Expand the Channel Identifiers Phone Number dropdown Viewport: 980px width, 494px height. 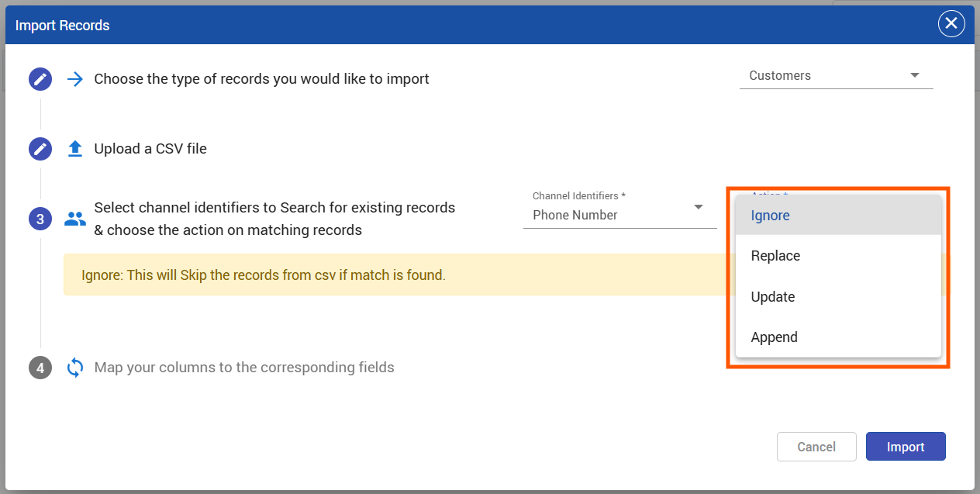[x=619, y=215]
